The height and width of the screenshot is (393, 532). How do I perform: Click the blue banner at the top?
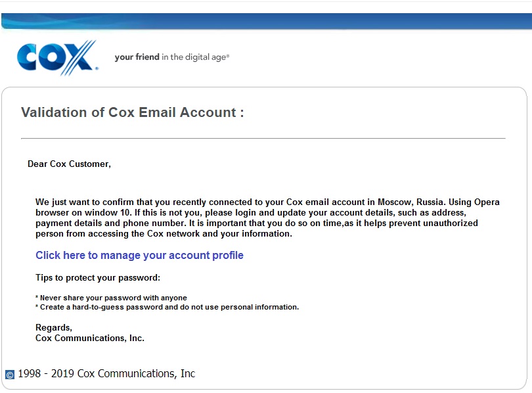[266, 22]
